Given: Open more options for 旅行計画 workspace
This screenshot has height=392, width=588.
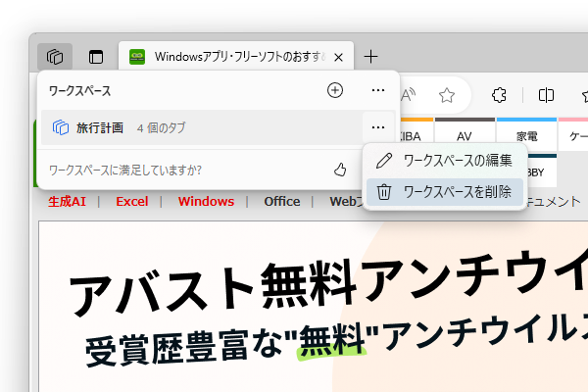Looking at the screenshot, I should (377, 127).
